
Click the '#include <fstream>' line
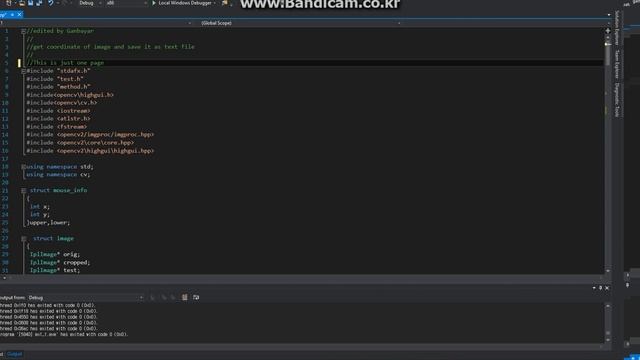57,127
